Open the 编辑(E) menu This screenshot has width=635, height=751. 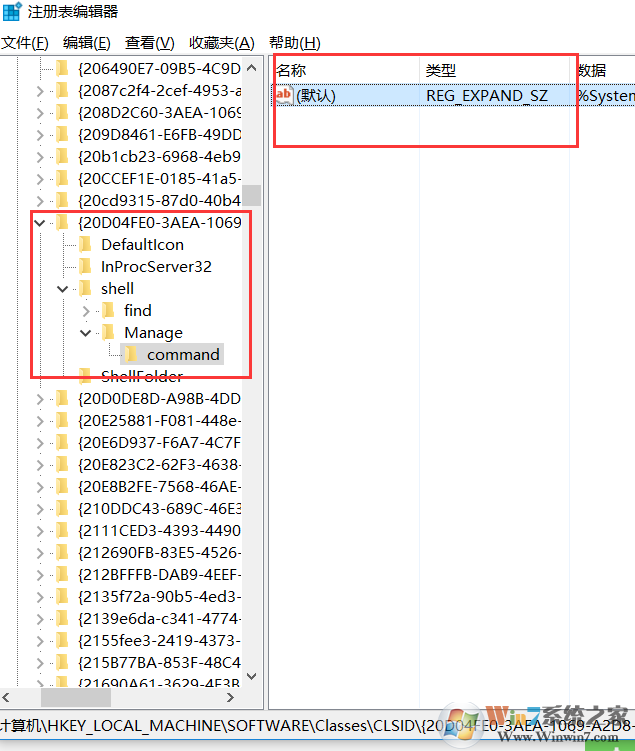(87, 43)
